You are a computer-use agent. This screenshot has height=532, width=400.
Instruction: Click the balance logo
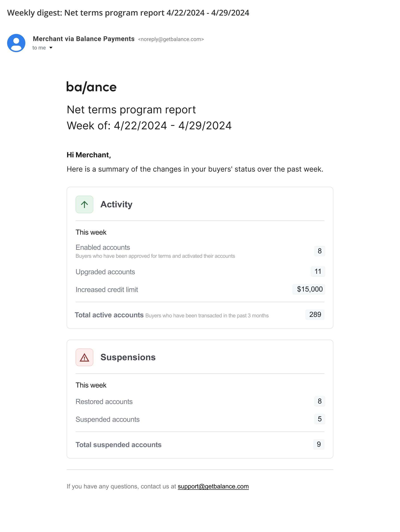[91, 87]
